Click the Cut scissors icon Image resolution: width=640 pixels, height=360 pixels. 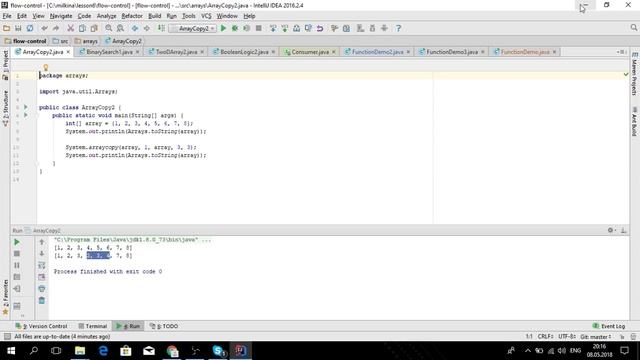pyautogui.click(x=71, y=28)
